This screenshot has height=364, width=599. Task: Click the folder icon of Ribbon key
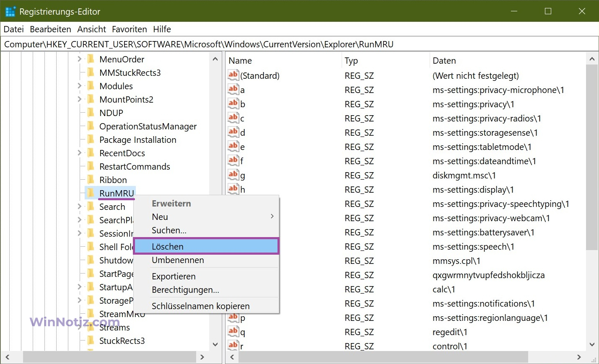pos(91,180)
